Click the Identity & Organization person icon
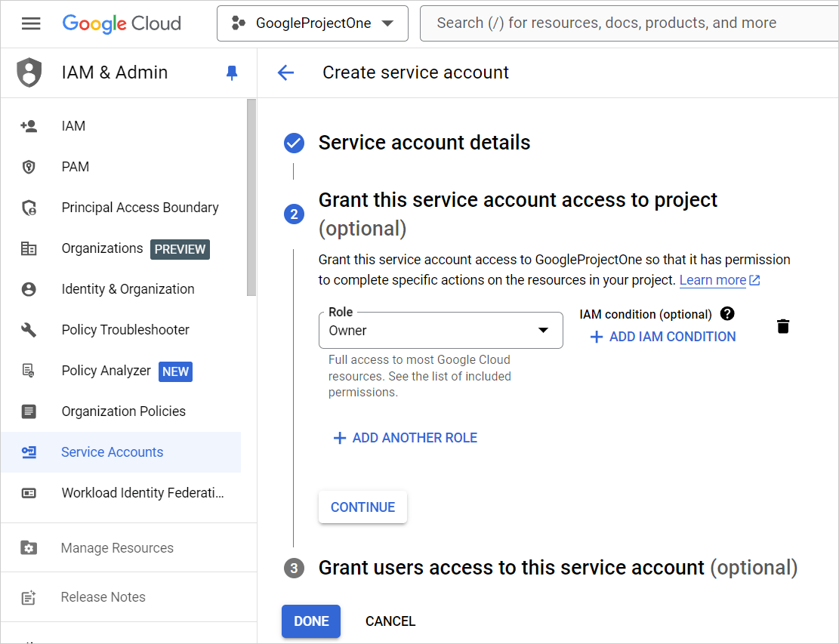Viewport: 839px width, 644px height. pyautogui.click(x=29, y=289)
